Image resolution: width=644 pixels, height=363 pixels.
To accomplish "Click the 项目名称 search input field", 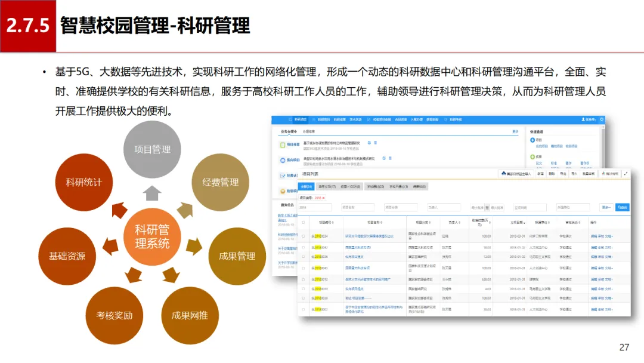I will tap(358, 207).
